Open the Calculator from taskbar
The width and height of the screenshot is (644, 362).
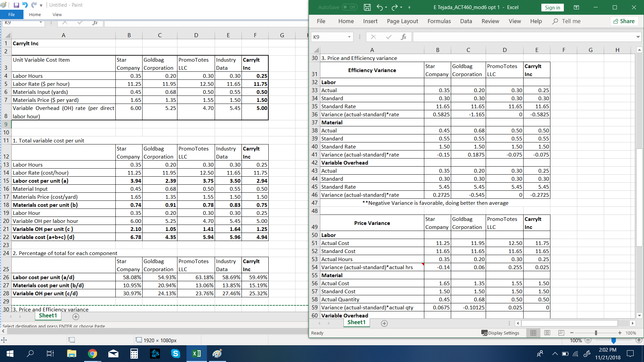click(x=134, y=354)
